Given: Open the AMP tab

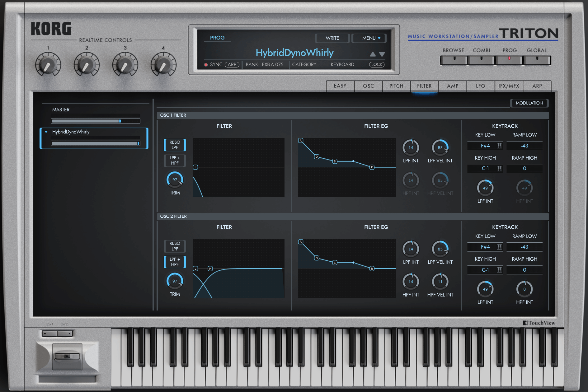Looking at the screenshot, I should tap(453, 86).
